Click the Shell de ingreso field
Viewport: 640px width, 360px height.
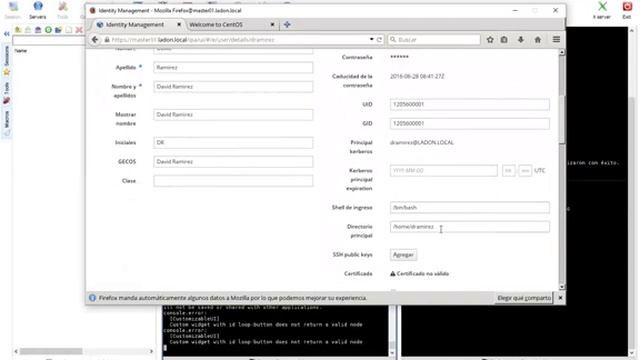(469, 207)
